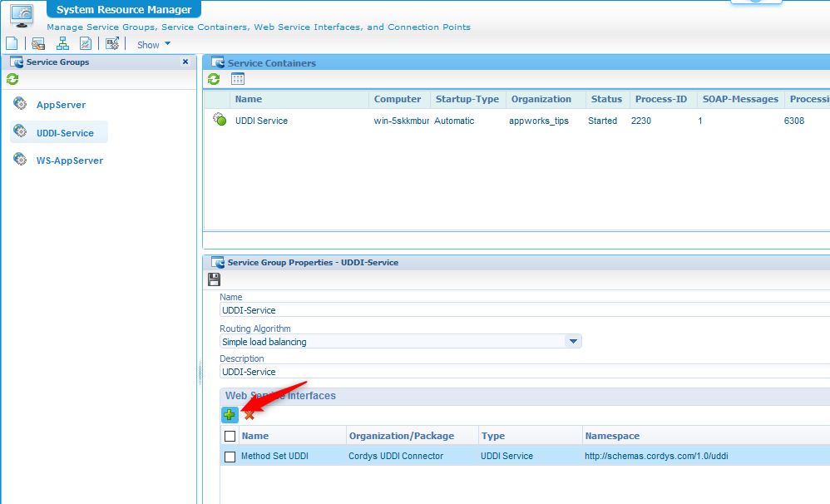830x504 pixels.
Task: Click the Name field containing UDDI-Service
Action: pos(499,310)
